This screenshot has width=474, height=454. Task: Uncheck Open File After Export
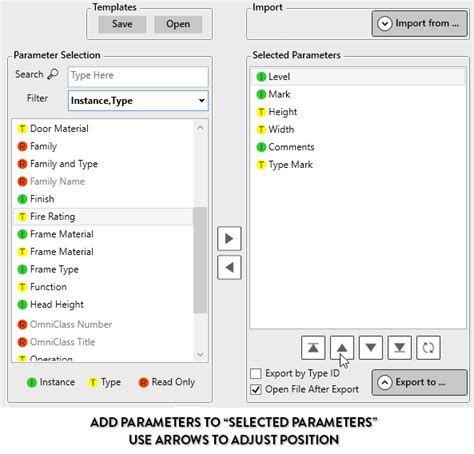[x=256, y=390]
